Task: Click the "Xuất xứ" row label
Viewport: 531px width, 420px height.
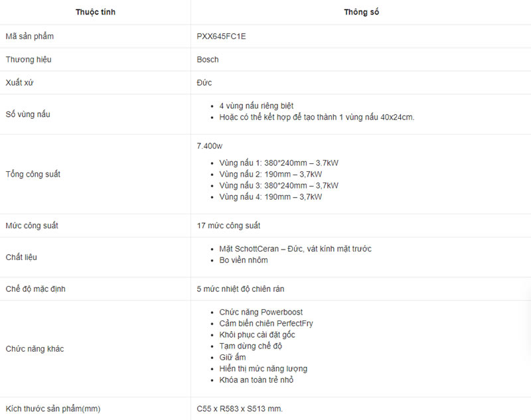Action: pyautogui.click(x=21, y=82)
